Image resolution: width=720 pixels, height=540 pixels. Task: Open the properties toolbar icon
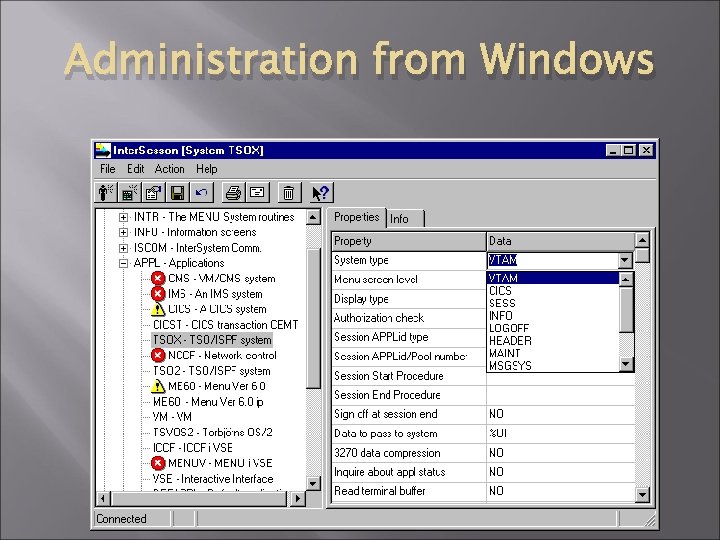pyautogui.click(x=153, y=192)
